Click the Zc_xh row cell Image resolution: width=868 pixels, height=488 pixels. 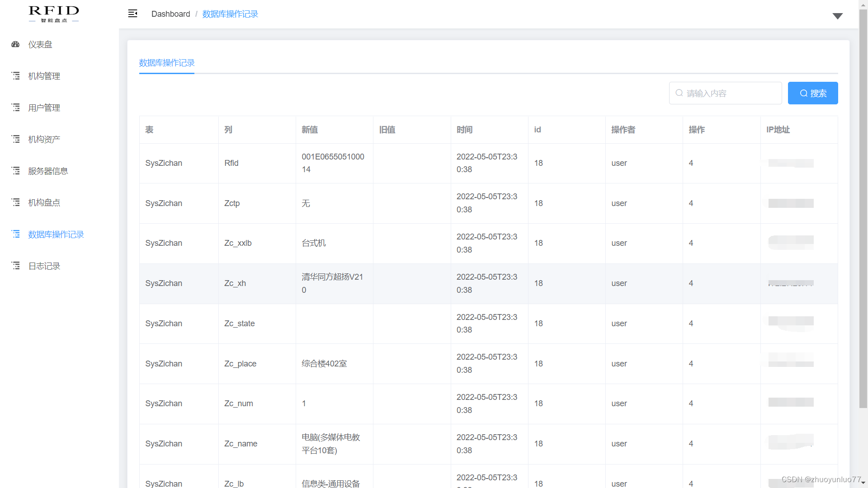coord(235,283)
